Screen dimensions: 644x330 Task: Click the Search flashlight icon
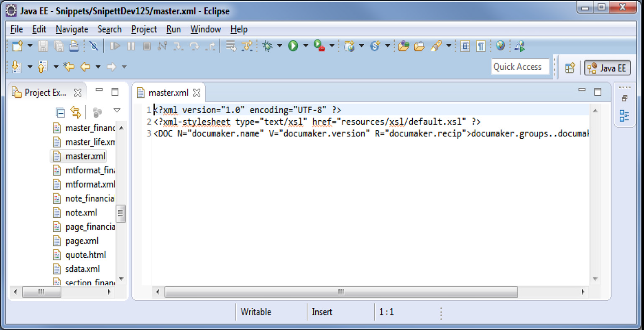point(436,46)
